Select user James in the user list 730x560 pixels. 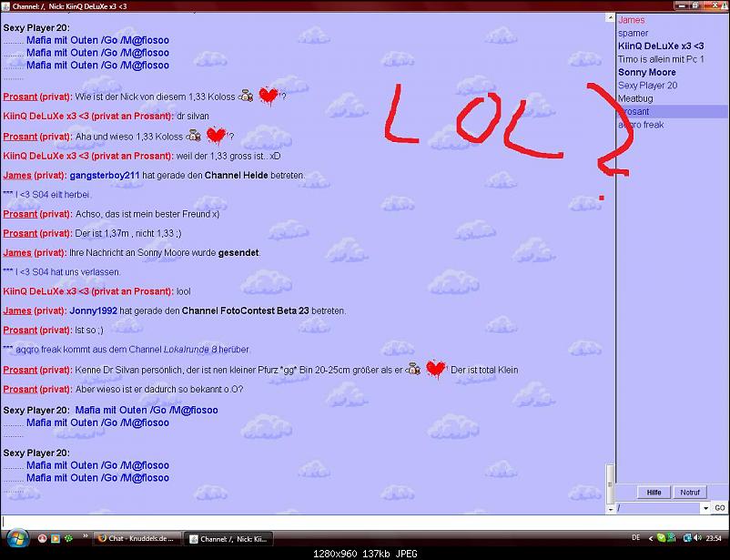pyautogui.click(x=631, y=20)
